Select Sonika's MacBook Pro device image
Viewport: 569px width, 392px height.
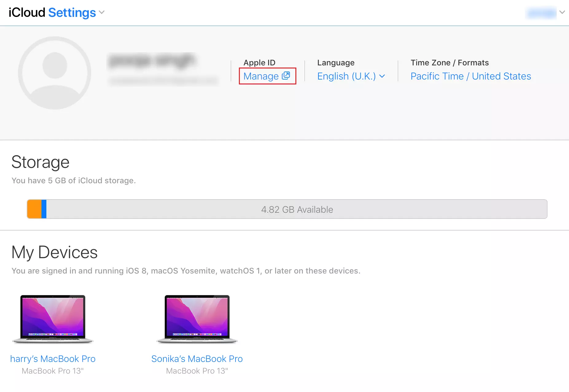(x=197, y=319)
